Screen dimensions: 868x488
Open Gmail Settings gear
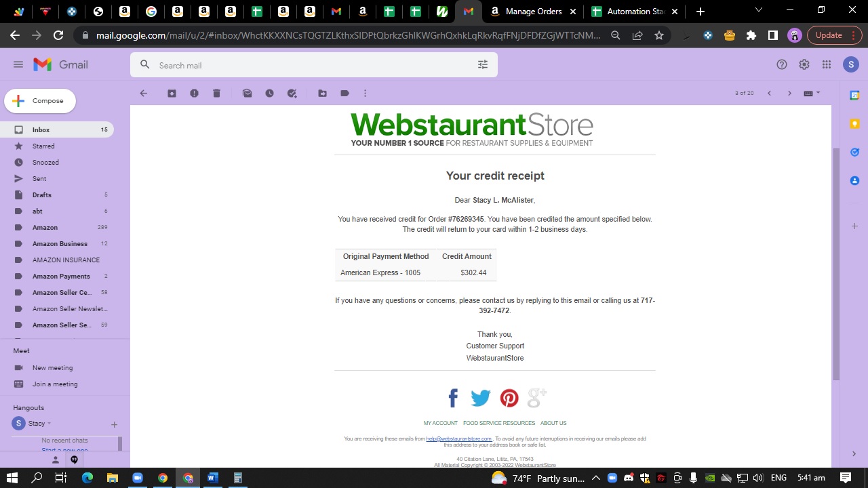(804, 64)
